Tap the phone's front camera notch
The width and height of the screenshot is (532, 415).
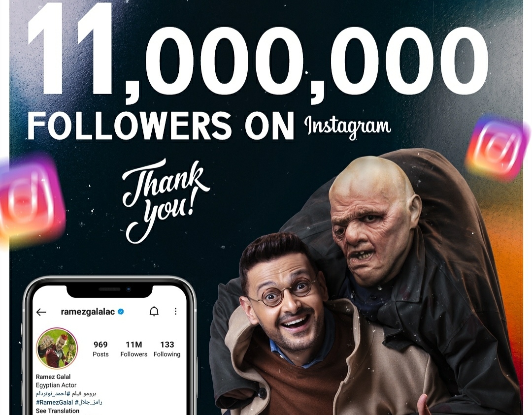click(109, 289)
